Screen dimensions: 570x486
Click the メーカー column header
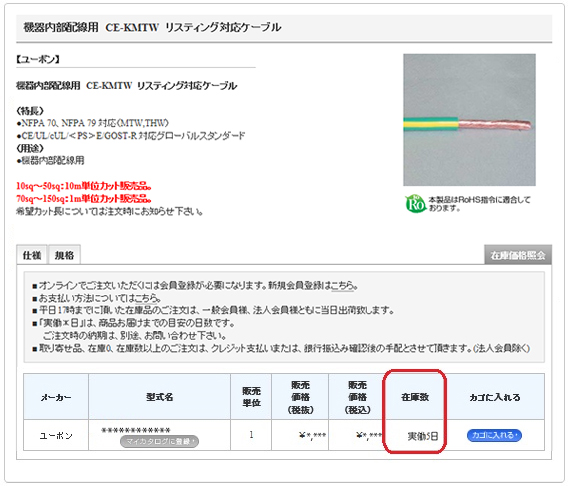(x=56, y=397)
